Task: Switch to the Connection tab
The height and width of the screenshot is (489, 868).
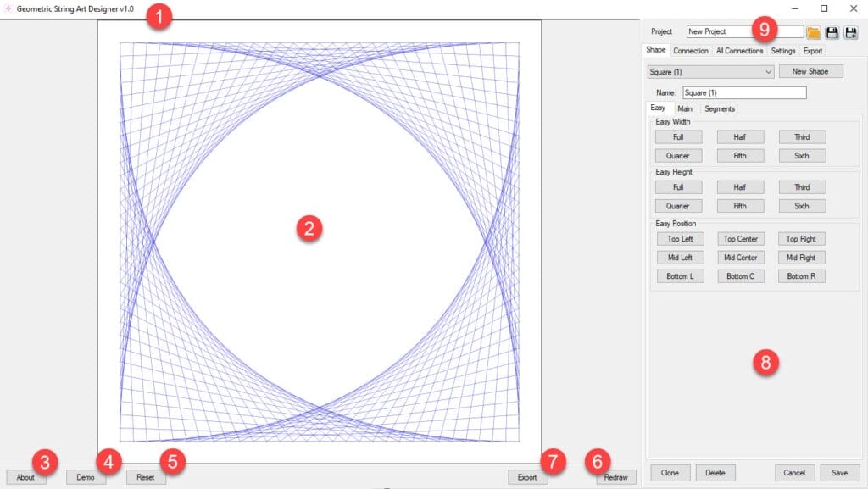Action: [691, 51]
